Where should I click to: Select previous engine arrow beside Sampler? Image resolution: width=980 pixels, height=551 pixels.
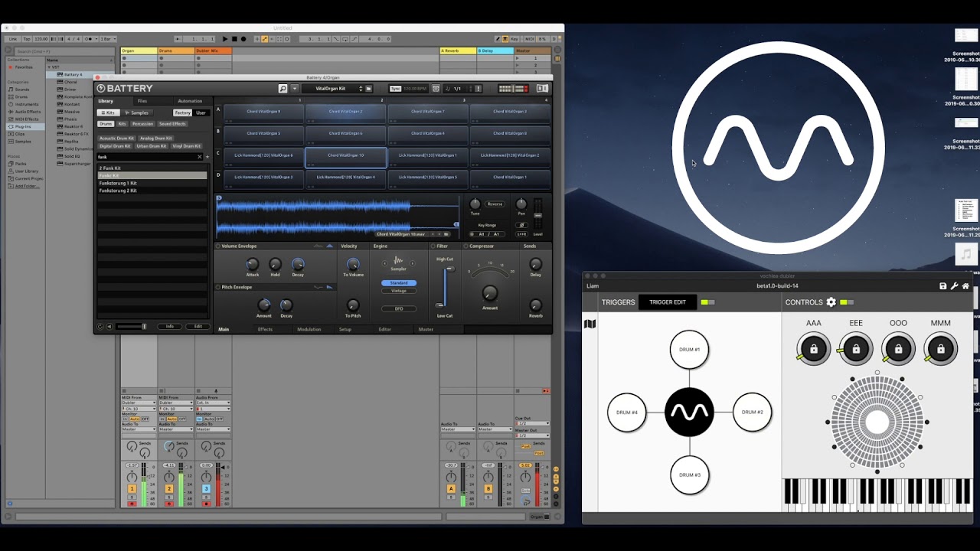pos(385,263)
